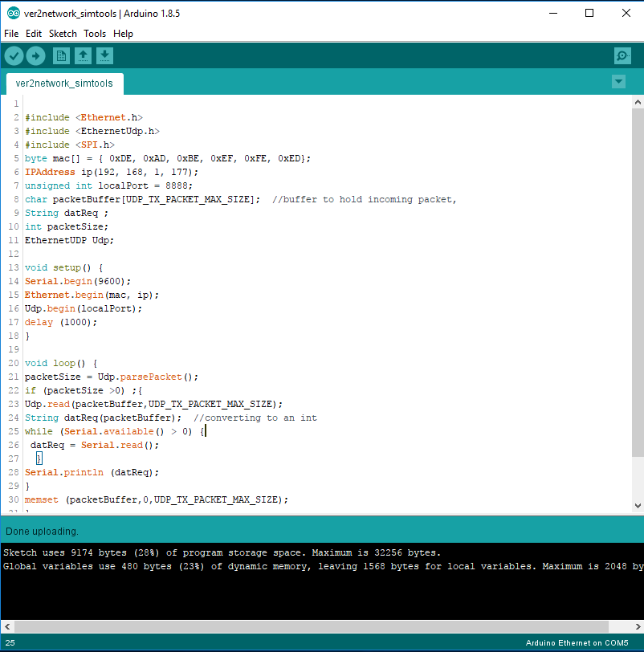Click the 'byte mac[]' declaration line
Screen dimensions: 644x652
click(168, 158)
